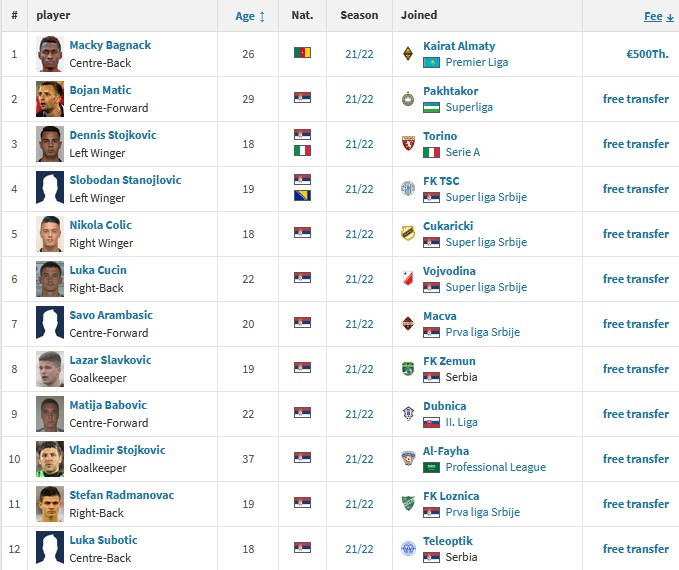The width and height of the screenshot is (679, 570).
Task: Click the Cameroon flag for Macky Bagnack
Action: pyautogui.click(x=302, y=53)
